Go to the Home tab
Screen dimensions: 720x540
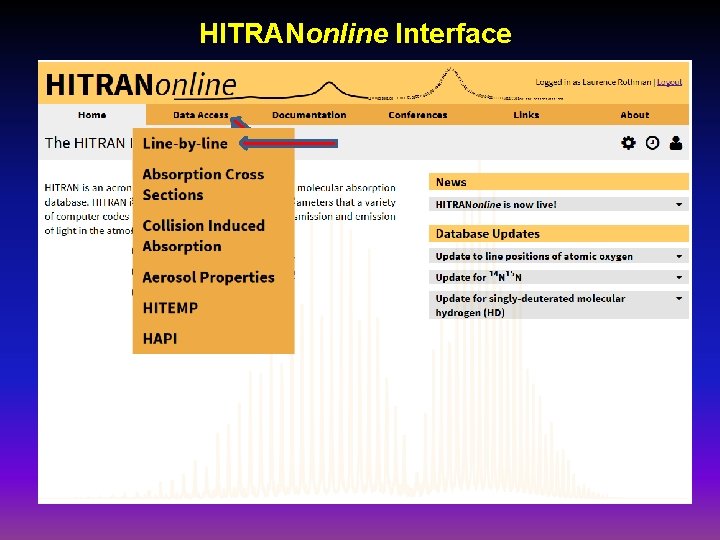tap(92, 115)
